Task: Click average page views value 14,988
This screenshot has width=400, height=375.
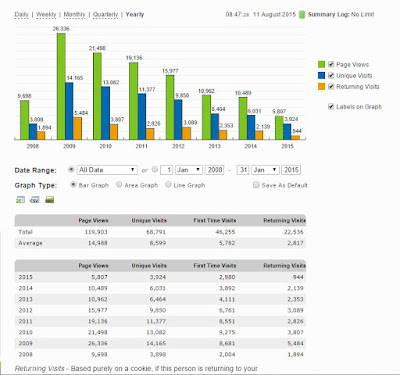Action: 98,243
